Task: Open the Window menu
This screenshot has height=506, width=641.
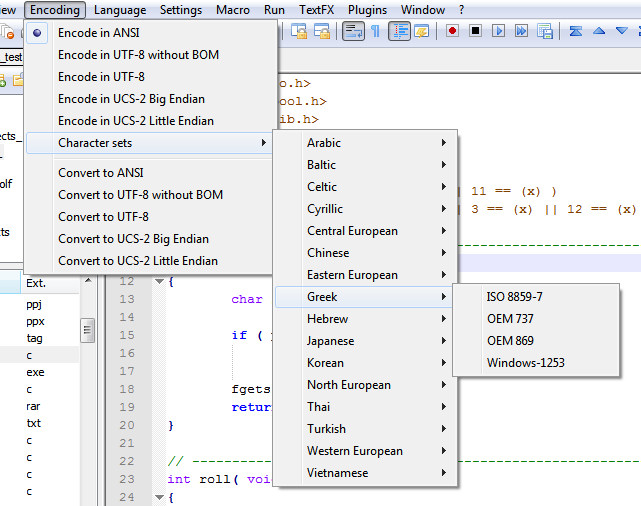Action: point(423,10)
